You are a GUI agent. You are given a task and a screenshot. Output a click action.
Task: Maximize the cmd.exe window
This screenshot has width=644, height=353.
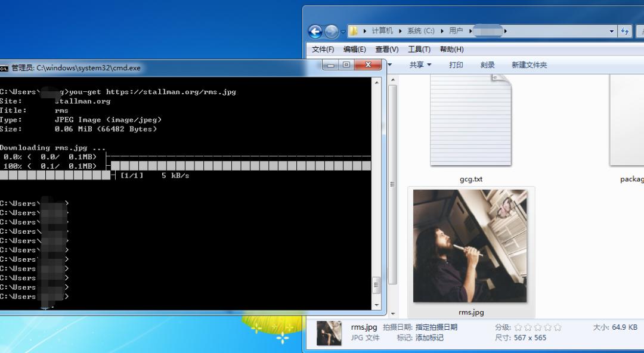(x=346, y=64)
